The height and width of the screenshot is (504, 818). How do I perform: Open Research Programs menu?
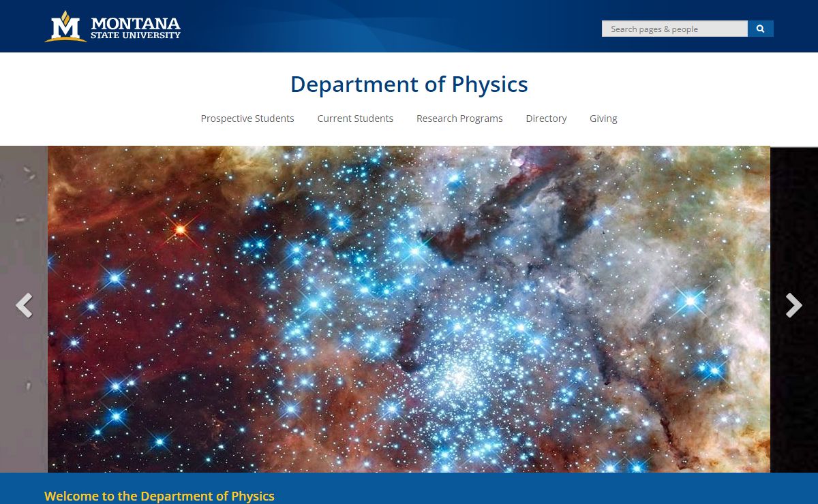[459, 119]
